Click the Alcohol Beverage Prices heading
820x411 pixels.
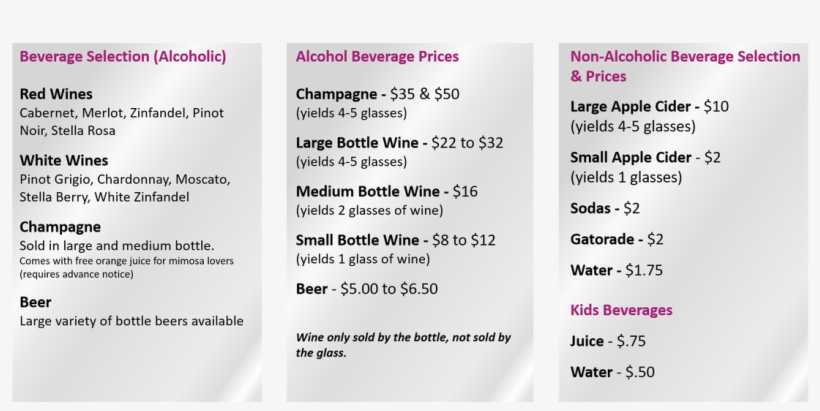coord(377,57)
